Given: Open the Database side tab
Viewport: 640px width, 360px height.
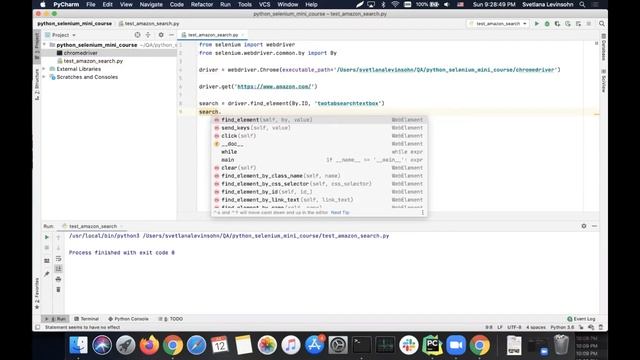Looking at the screenshot, I should click(x=604, y=47).
